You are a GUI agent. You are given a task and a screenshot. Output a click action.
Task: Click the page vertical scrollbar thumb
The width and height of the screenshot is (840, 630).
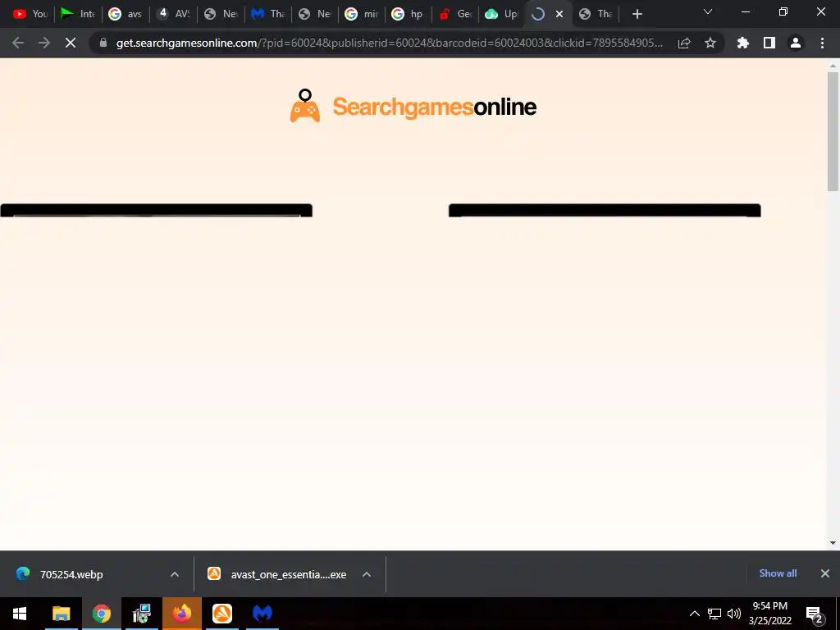click(833, 131)
